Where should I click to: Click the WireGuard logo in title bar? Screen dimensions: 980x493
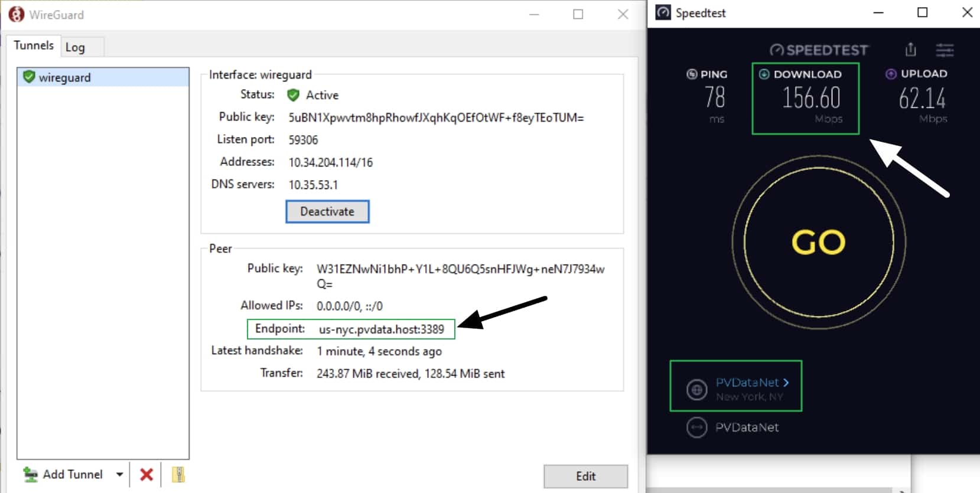(17, 14)
